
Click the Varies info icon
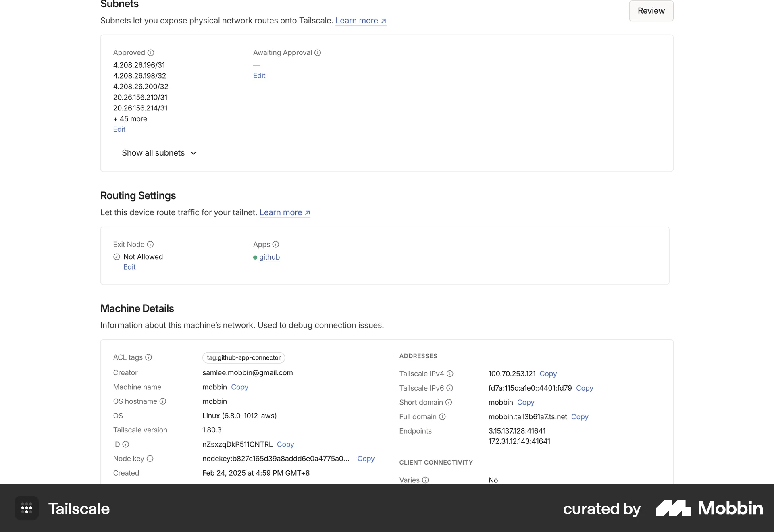425,480
